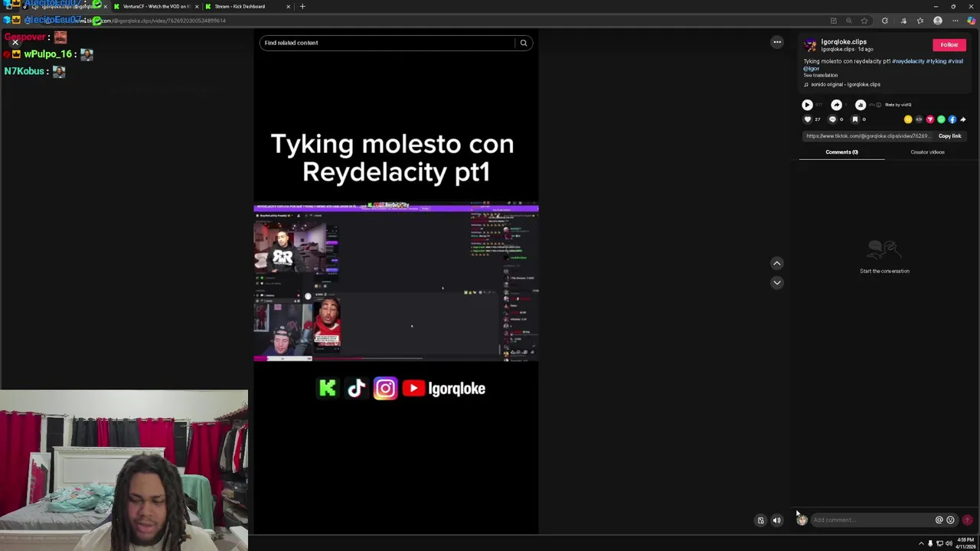
Task: Bookmark page with star icon in address bar
Action: (x=864, y=21)
